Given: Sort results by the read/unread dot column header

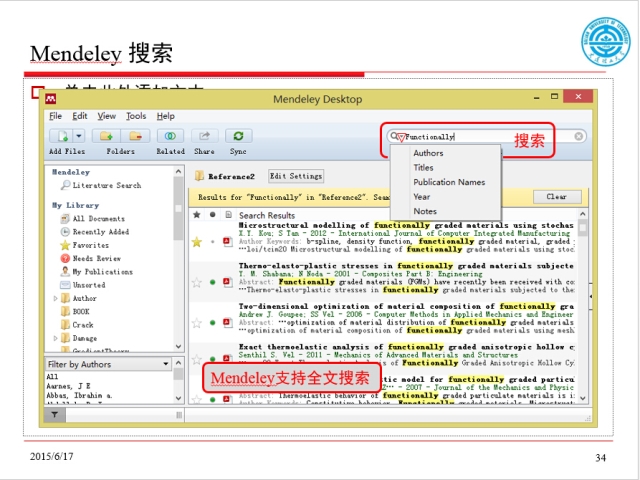Looking at the screenshot, I should (213, 215).
